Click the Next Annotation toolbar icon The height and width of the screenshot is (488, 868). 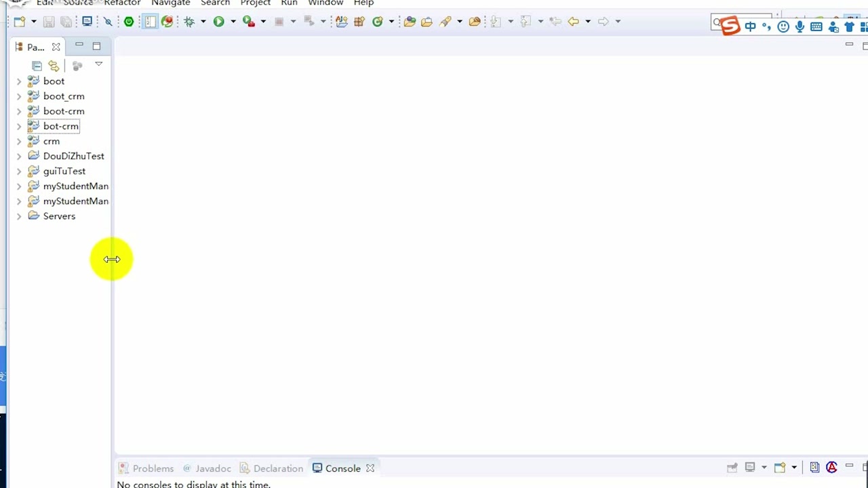(x=496, y=22)
